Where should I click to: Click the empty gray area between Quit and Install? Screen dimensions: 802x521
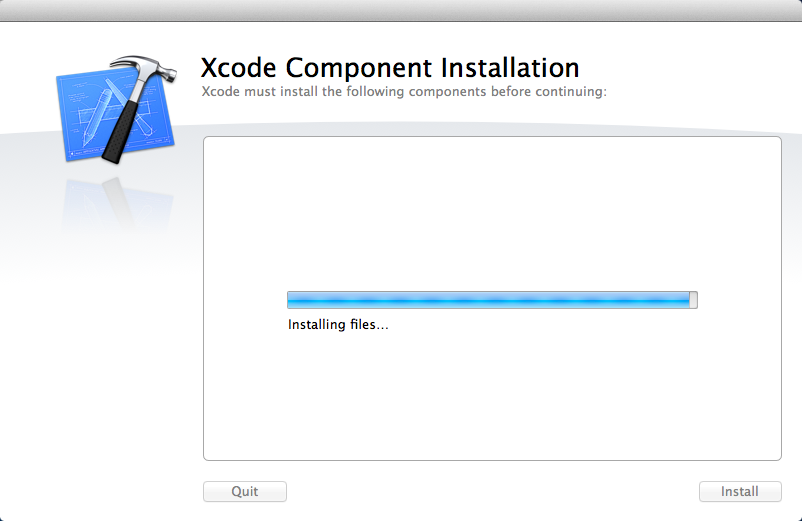(491, 491)
